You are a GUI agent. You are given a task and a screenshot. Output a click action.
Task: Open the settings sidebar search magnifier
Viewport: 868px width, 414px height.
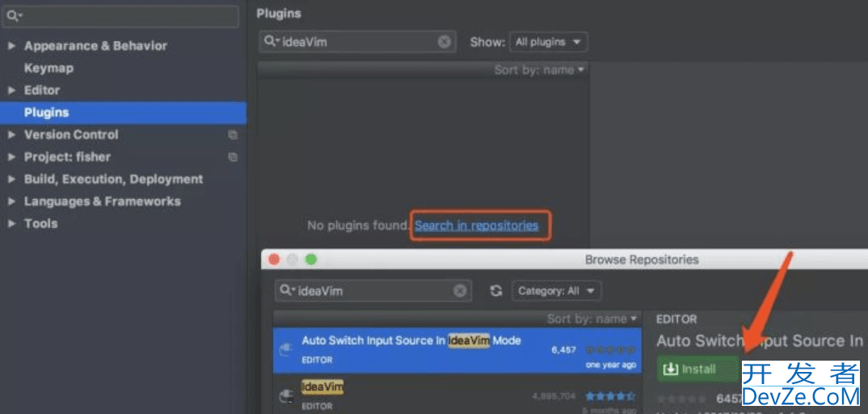coord(14,17)
